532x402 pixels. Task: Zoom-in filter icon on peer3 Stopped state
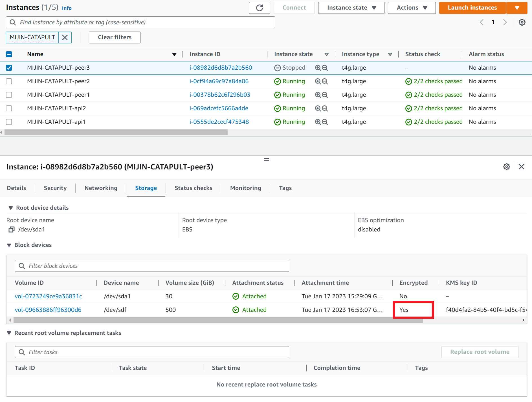tap(318, 68)
